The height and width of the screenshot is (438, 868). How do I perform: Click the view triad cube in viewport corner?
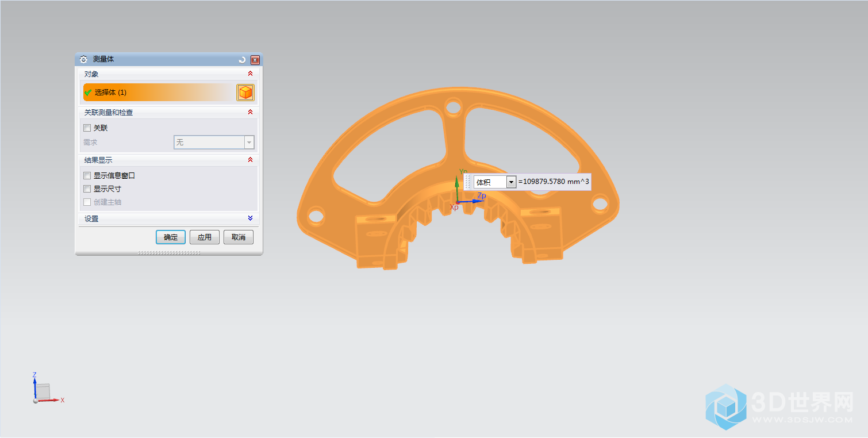point(43,391)
